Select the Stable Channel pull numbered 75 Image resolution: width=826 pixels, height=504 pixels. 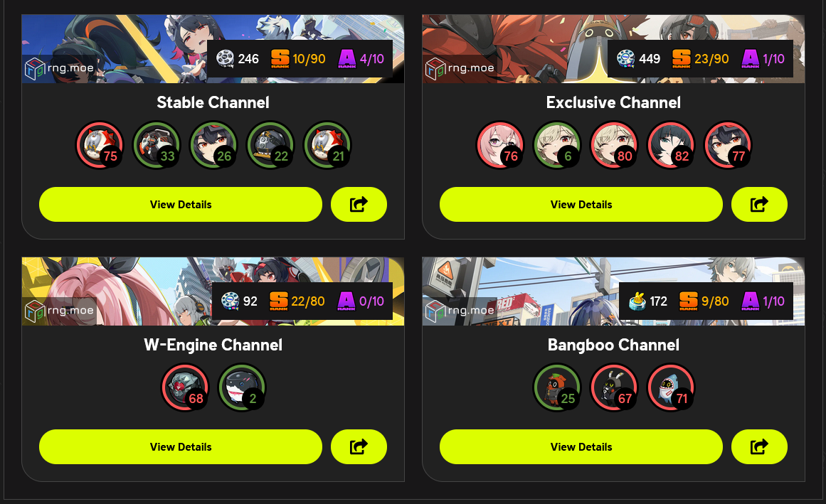tap(100, 145)
